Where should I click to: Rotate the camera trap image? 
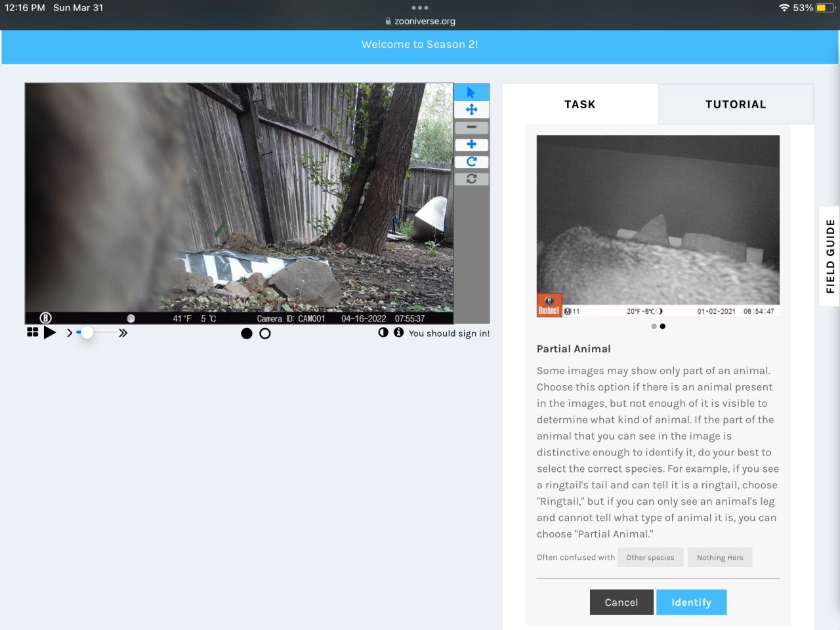(471, 161)
